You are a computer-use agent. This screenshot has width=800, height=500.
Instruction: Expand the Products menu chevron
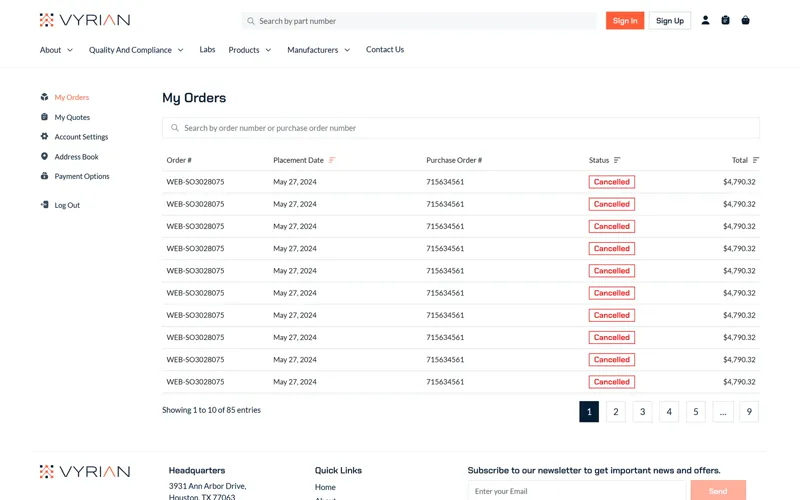(268, 50)
